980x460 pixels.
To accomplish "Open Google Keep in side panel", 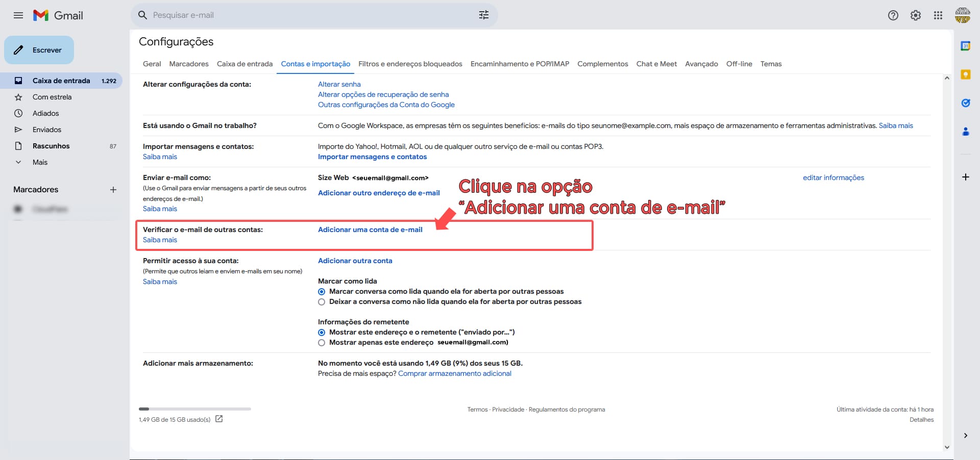I will 965,74.
